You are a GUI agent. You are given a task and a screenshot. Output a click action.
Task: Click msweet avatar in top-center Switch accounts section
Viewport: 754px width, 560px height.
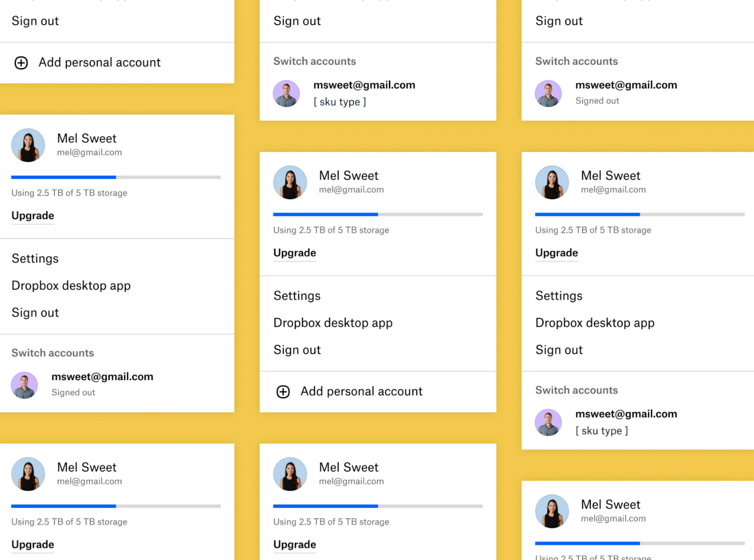[286, 94]
